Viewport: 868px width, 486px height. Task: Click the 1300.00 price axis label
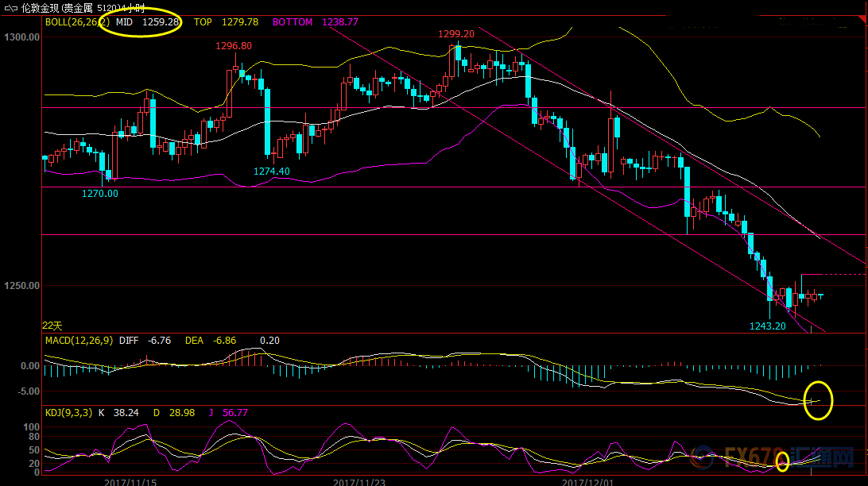coord(21,37)
